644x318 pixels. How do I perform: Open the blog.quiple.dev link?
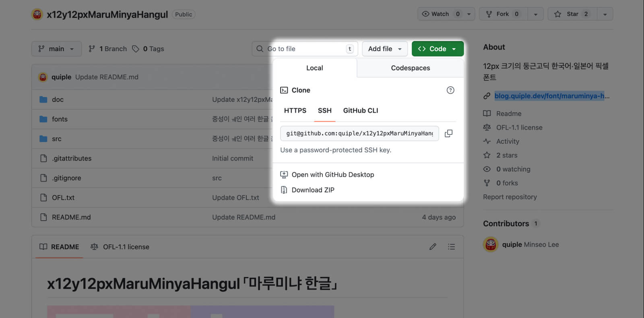(x=551, y=96)
